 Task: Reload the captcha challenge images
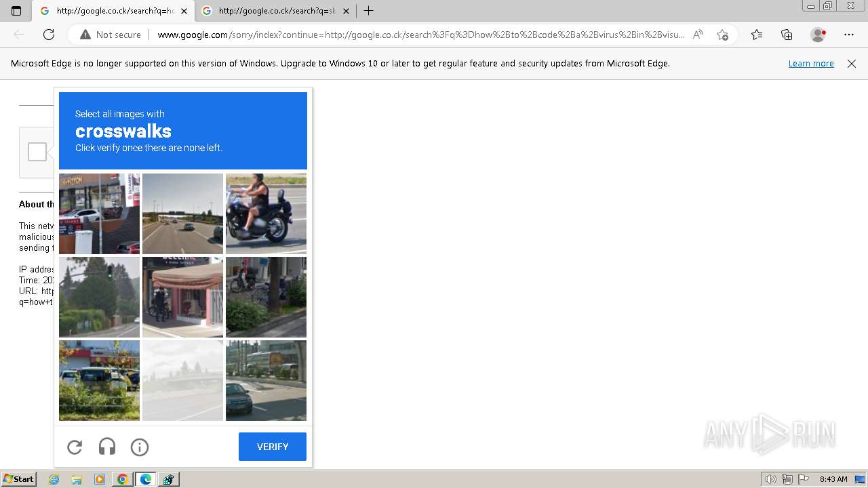(75, 447)
